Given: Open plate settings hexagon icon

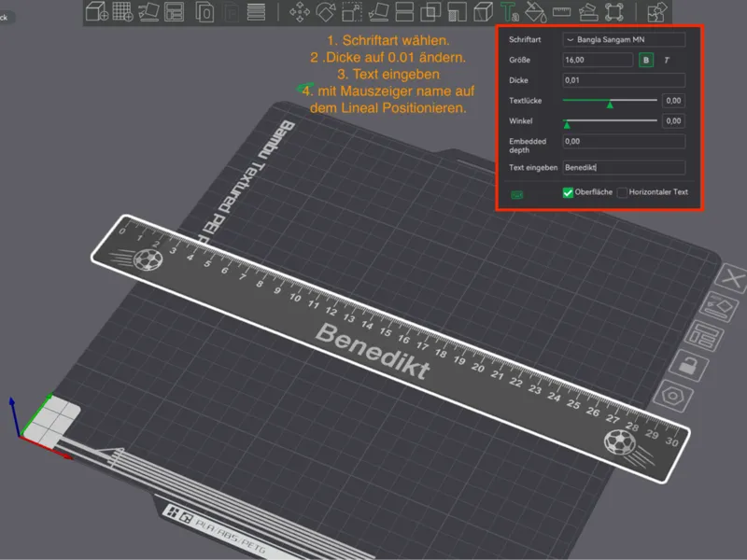Looking at the screenshot, I should 672,396.
